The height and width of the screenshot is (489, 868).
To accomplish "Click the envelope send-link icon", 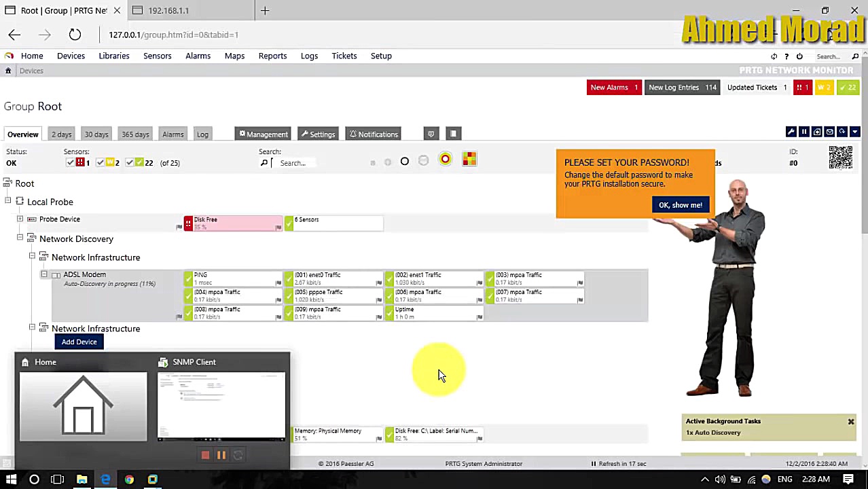I will (829, 132).
